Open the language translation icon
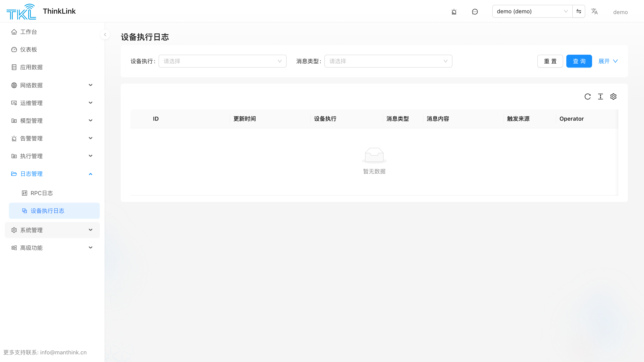Screen dimensions: 644x362 (x=594, y=11)
